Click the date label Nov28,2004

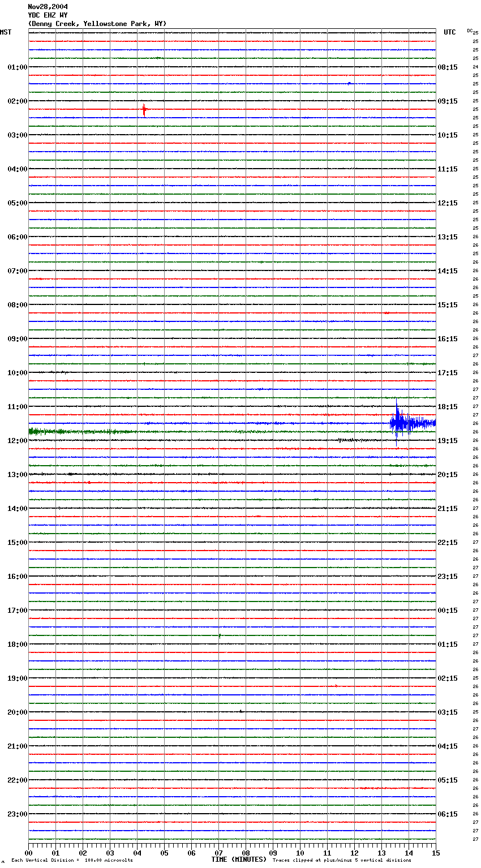(x=48, y=7)
